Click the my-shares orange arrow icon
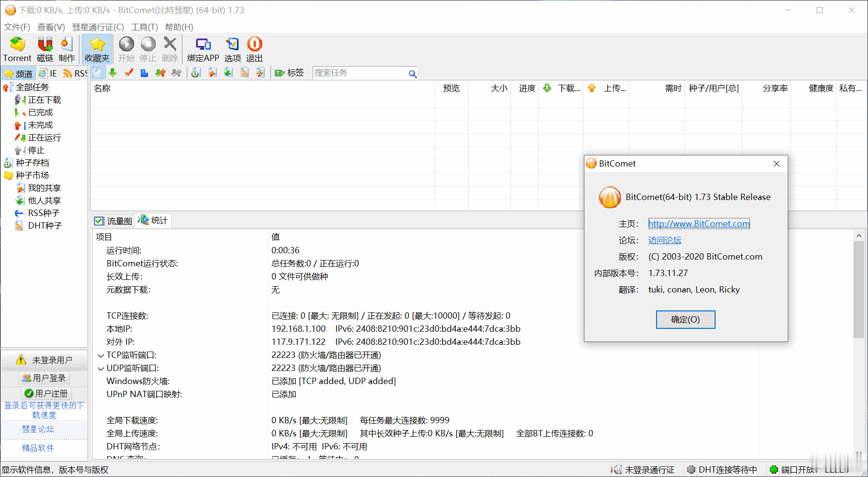 point(212,73)
